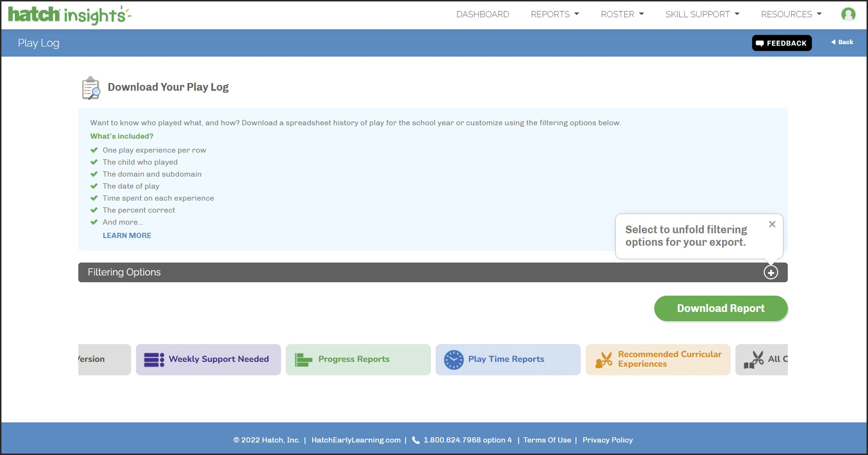Open the Progress Reports card

[358, 359]
